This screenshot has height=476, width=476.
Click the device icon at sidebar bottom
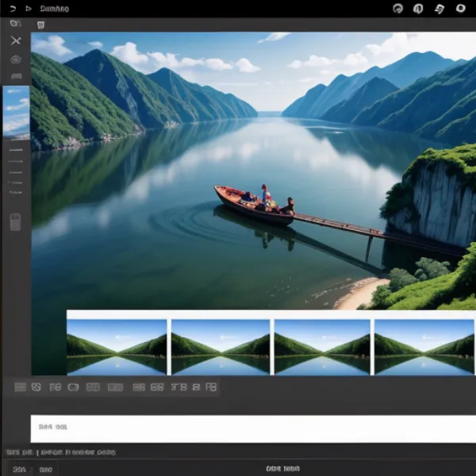(16, 222)
